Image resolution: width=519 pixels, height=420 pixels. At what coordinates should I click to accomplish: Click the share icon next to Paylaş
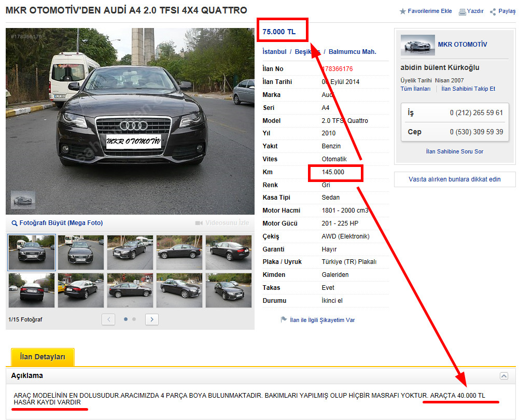[x=493, y=12]
